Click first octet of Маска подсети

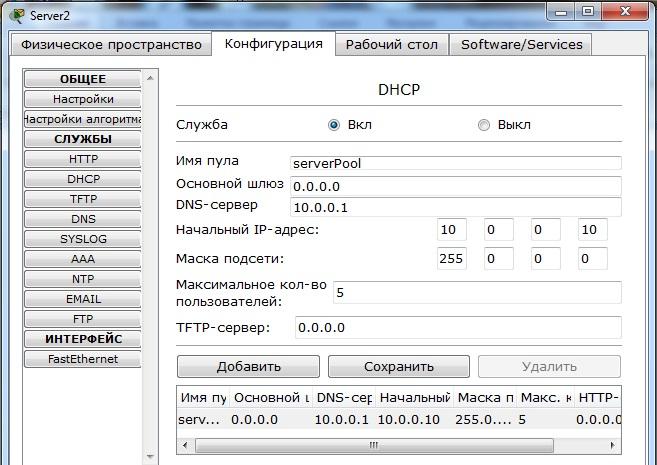[x=452, y=258]
